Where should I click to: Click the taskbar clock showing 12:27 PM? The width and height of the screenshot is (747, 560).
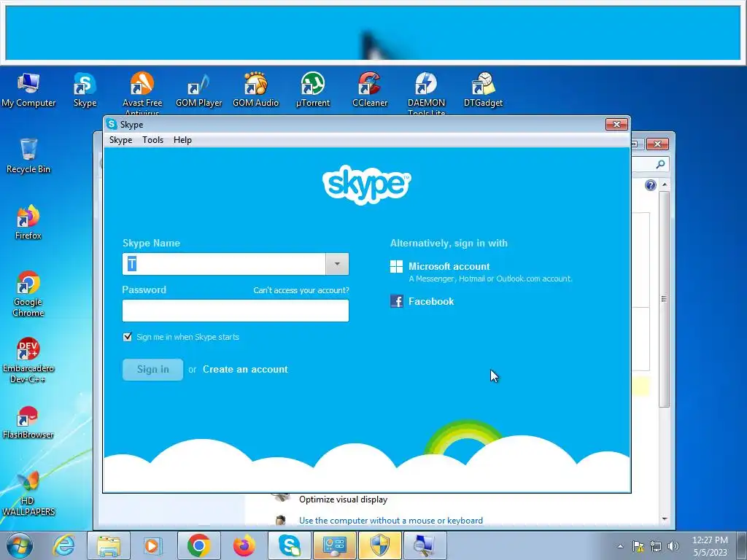(710, 545)
